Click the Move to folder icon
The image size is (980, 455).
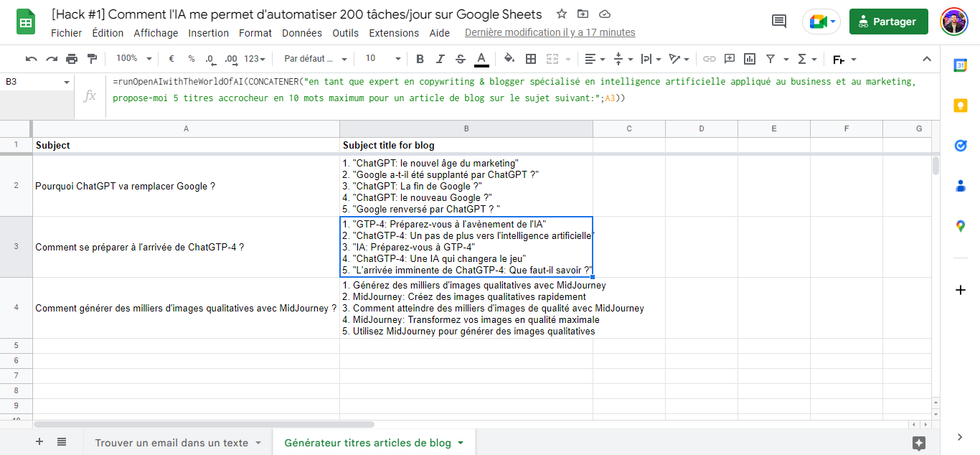tap(583, 14)
